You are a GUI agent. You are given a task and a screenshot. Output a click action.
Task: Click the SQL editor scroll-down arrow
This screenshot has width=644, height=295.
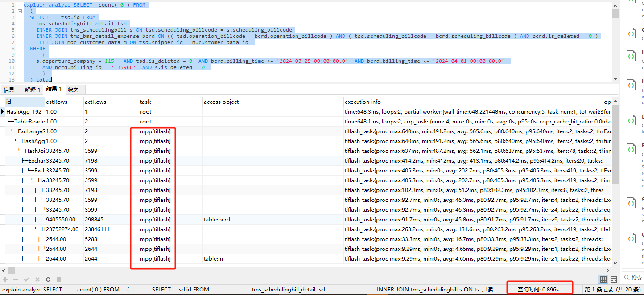[x=615, y=78]
